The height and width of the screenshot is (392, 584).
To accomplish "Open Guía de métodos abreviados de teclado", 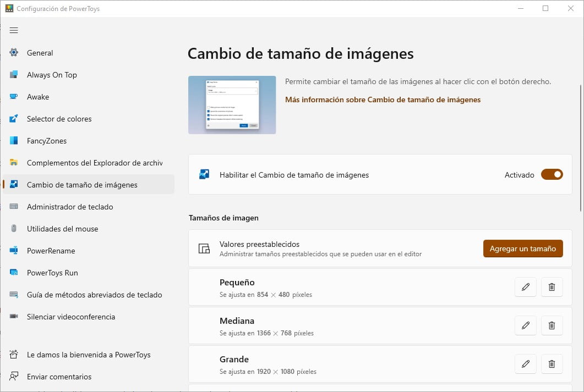I will pyautogui.click(x=89, y=295).
